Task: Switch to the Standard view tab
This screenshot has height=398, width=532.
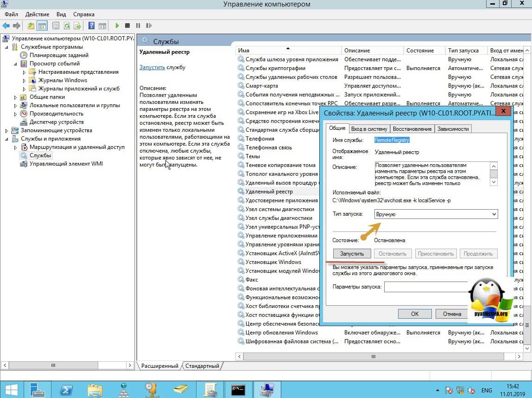Action: (x=202, y=366)
